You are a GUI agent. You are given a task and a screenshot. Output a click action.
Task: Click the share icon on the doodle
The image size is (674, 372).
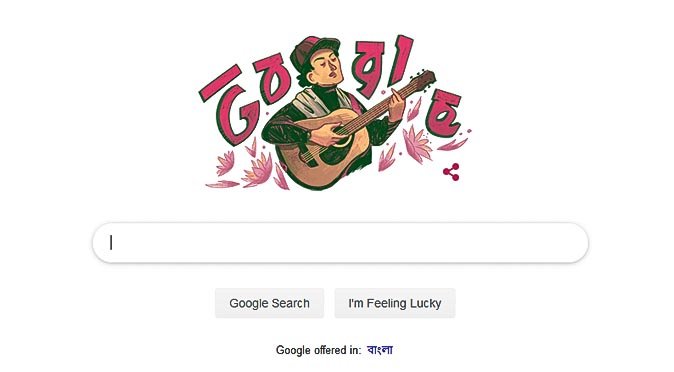(451, 172)
